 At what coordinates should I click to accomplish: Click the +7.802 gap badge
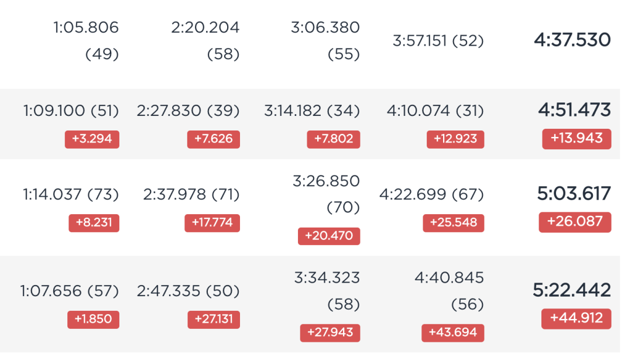[x=334, y=139]
